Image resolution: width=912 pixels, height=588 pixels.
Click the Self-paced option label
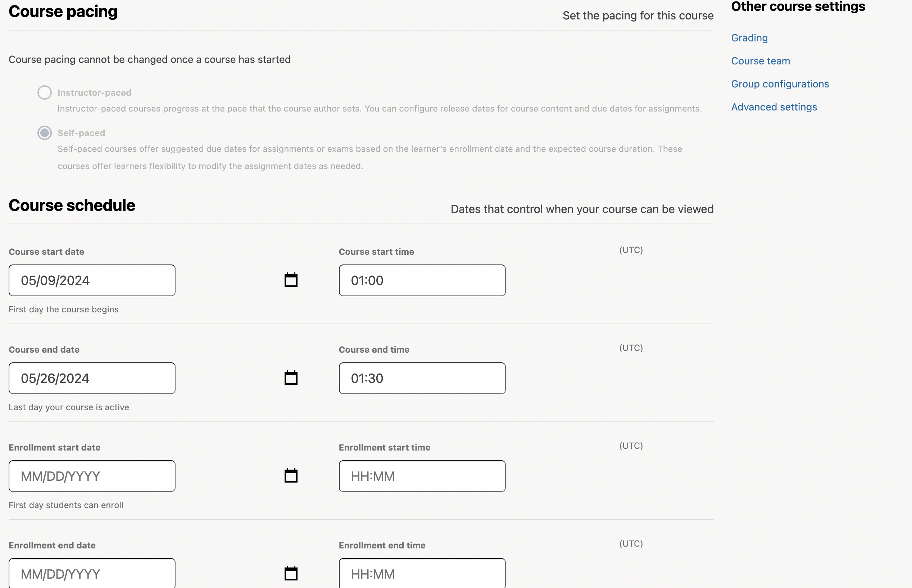[x=81, y=133]
